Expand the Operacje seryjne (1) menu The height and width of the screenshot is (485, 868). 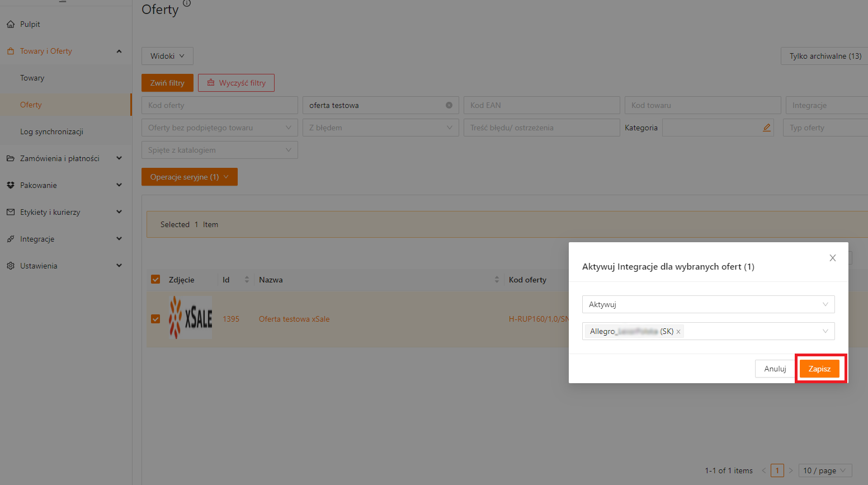pyautogui.click(x=189, y=177)
